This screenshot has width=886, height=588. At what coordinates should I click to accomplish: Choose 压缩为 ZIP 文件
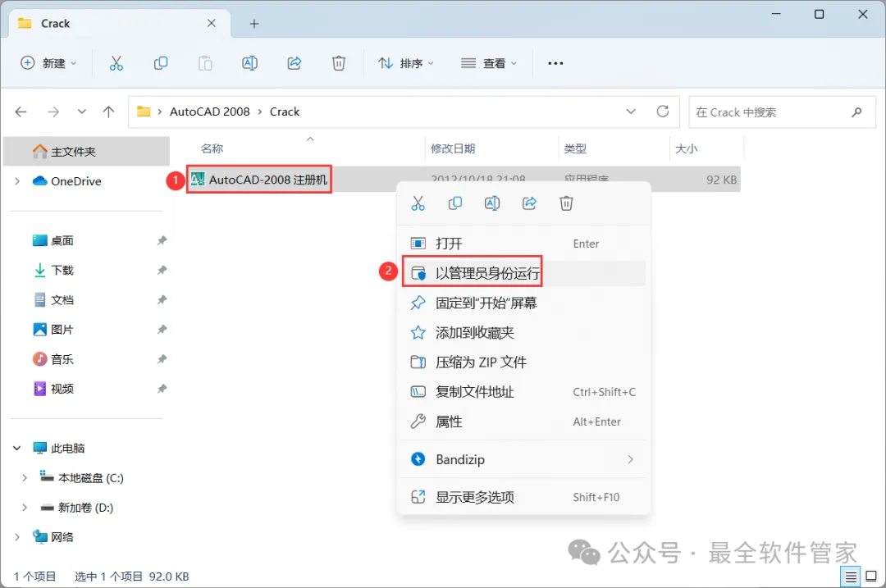523,362
